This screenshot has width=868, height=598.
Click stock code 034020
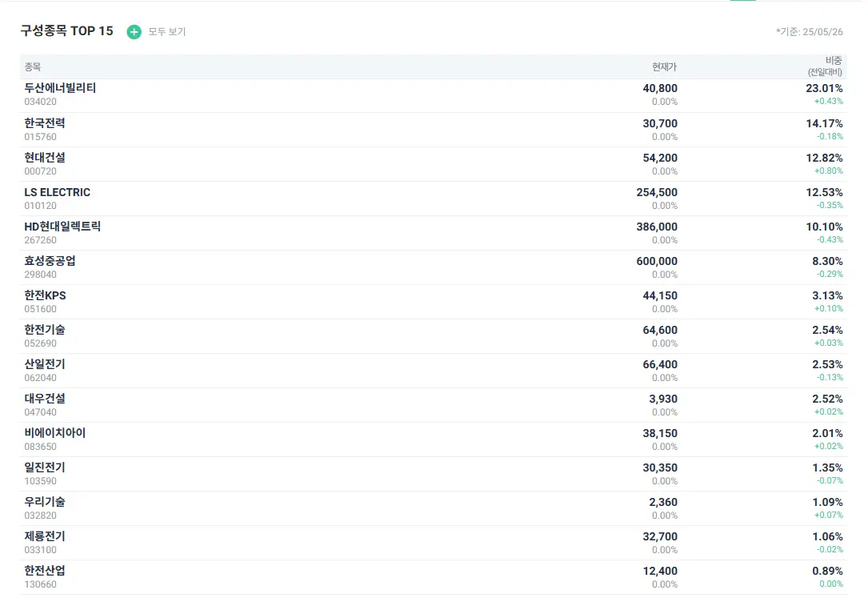click(41, 102)
